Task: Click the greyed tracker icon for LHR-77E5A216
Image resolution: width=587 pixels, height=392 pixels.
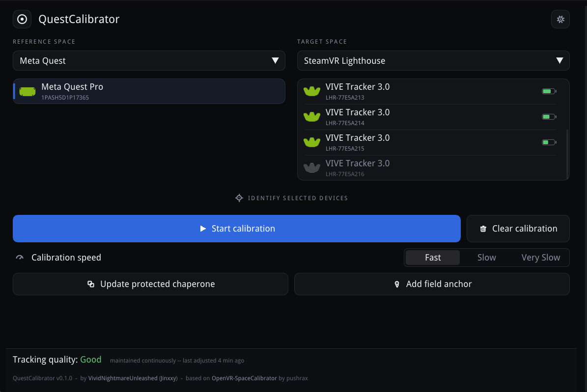Action: coord(312,168)
